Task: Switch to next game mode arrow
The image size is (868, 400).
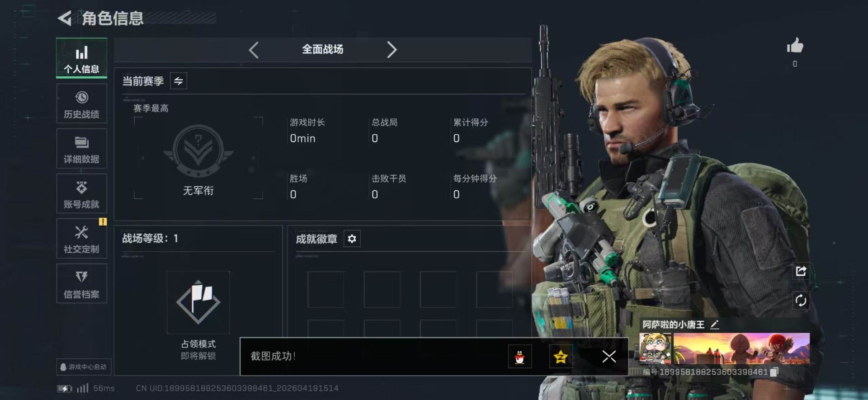Action: click(x=392, y=50)
